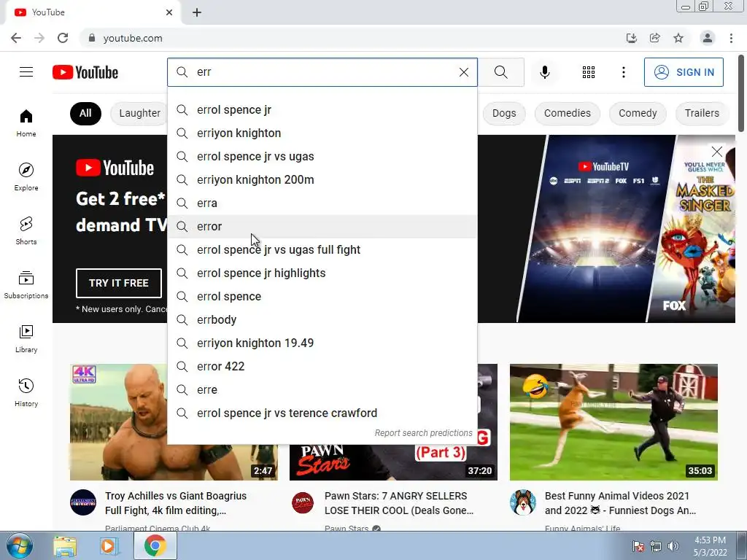Viewport: 747px width, 560px height.
Task: Choose suggestion 'error 422'
Action: [322, 366]
